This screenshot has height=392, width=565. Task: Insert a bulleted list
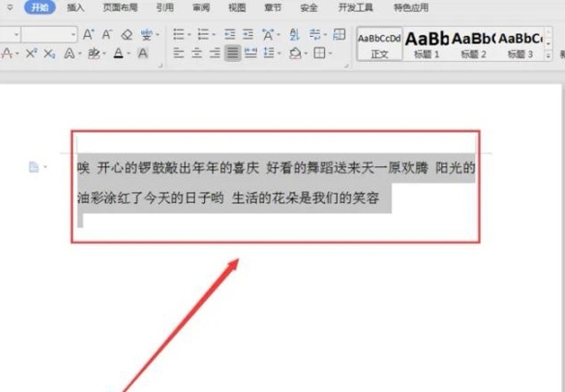[x=179, y=34]
